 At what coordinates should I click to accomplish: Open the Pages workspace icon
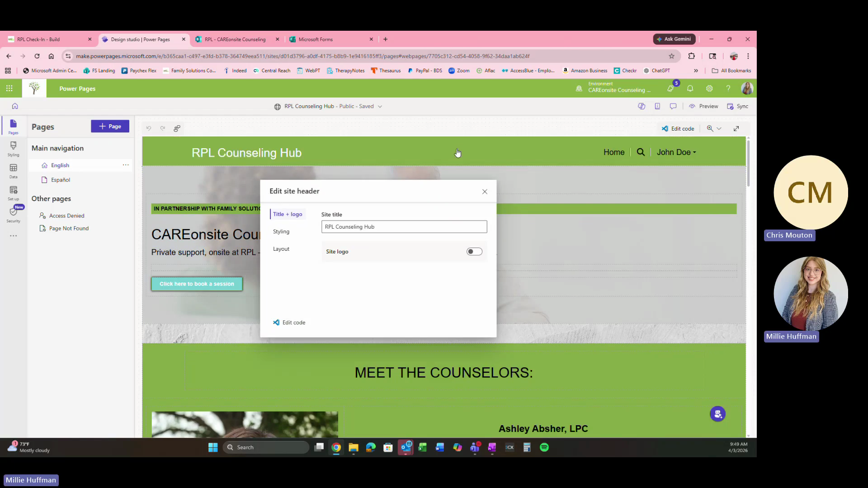(13, 126)
